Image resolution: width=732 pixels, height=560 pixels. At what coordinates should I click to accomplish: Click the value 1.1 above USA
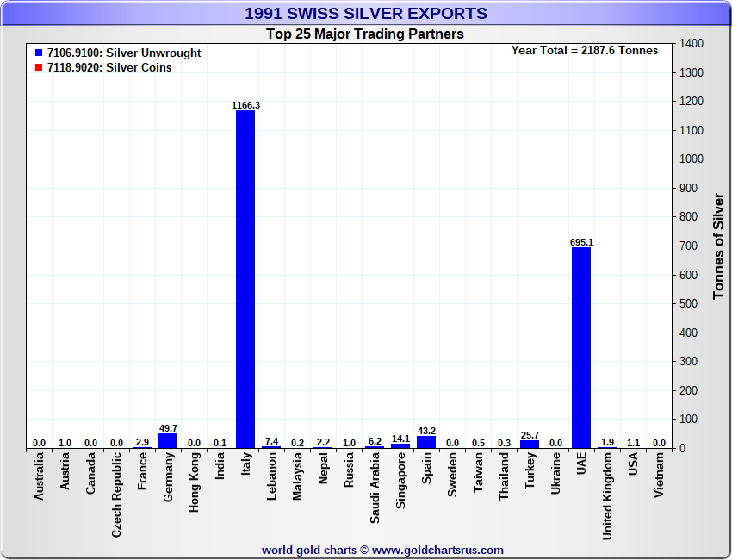pyautogui.click(x=633, y=443)
